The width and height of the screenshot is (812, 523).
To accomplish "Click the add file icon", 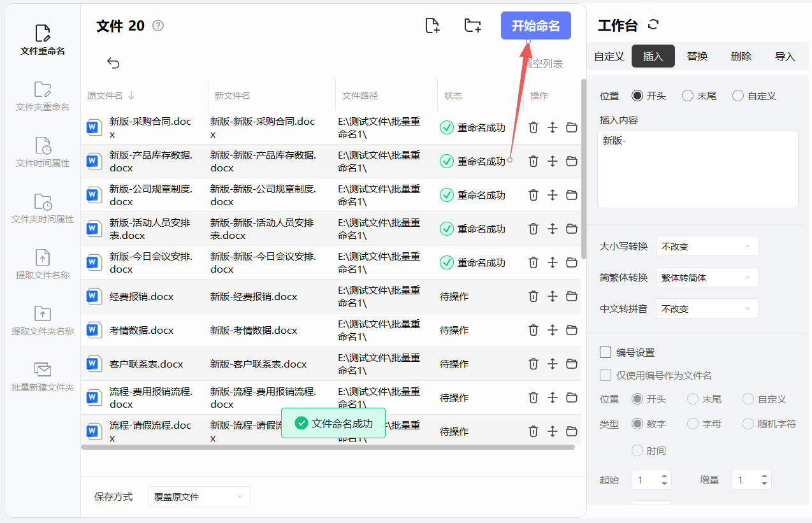I will click(432, 25).
